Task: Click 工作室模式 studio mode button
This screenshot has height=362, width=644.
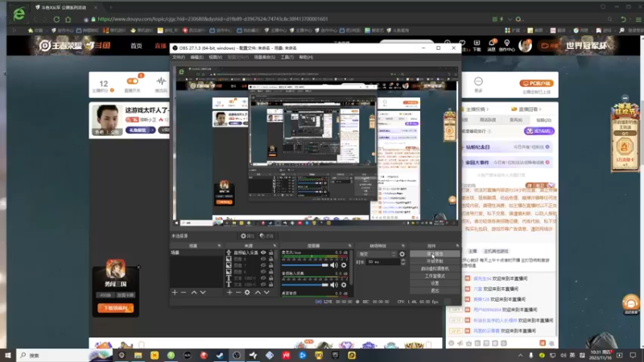Action: click(435, 276)
